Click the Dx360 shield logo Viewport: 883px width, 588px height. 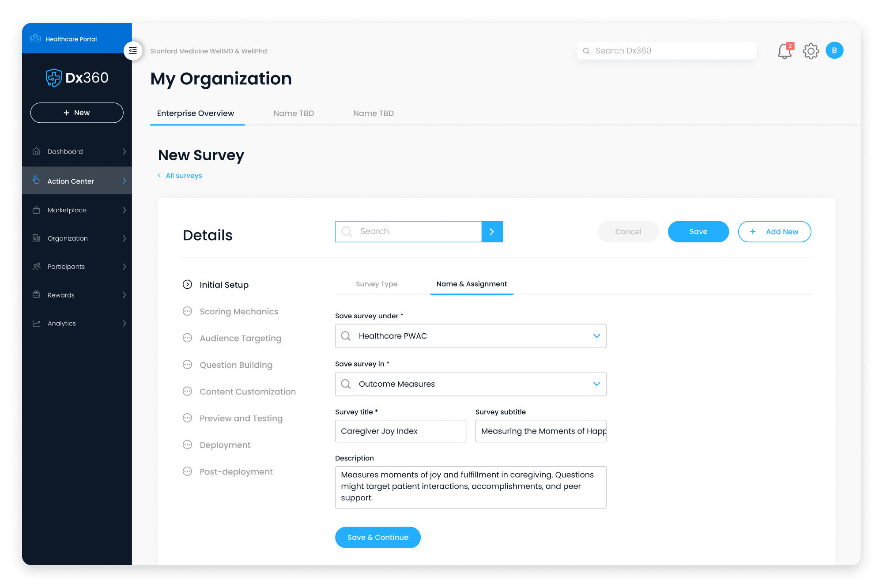click(x=54, y=78)
